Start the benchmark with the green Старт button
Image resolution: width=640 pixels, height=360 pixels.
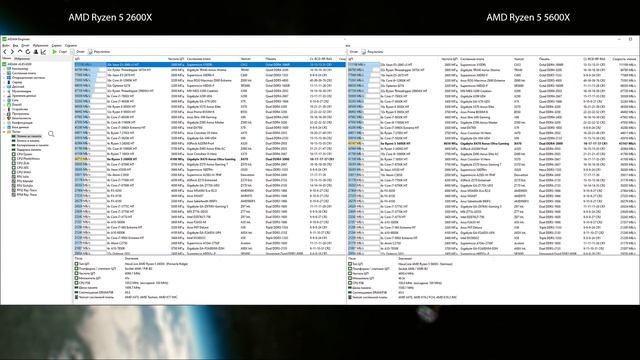pyautogui.click(x=60, y=52)
